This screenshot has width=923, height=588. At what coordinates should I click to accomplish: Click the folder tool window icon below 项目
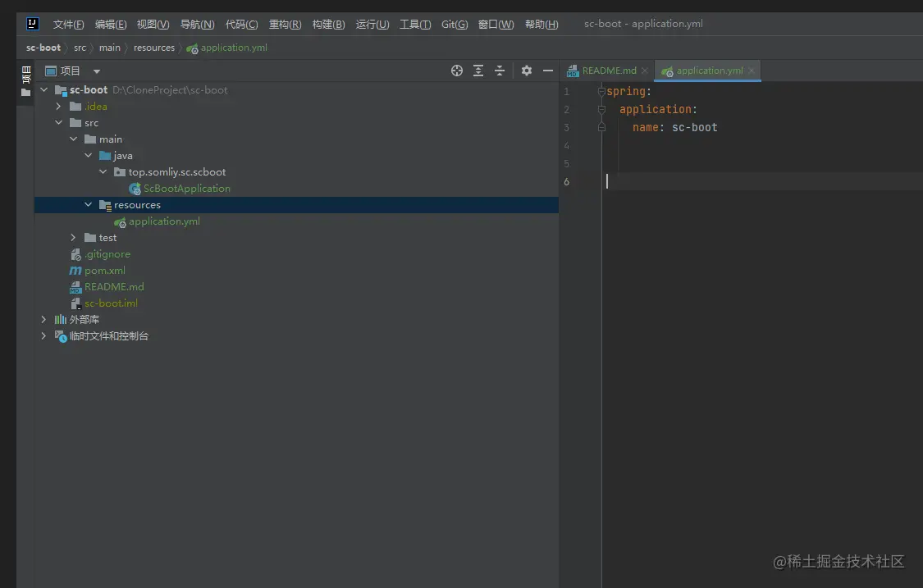point(26,93)
